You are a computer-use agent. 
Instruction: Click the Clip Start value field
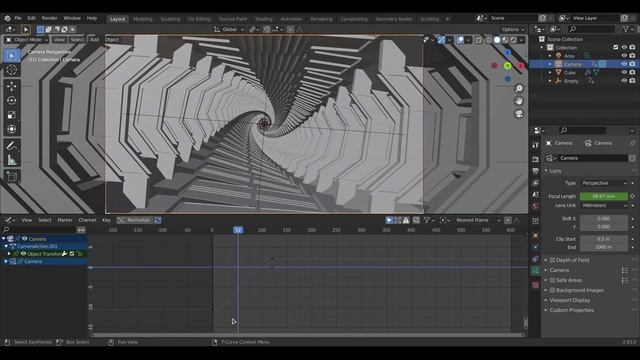pos(604,239)
